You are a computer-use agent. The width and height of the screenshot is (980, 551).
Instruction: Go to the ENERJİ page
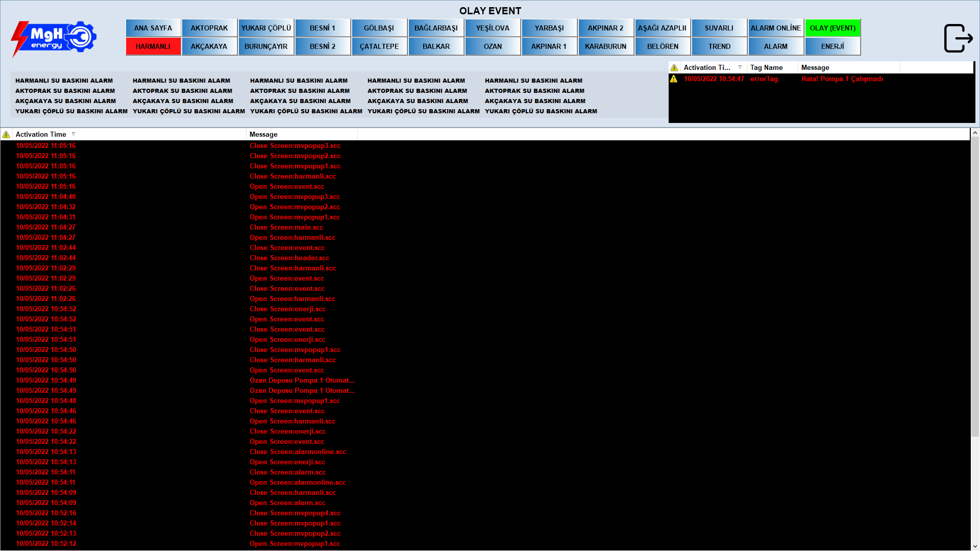(x=832, y=46)
